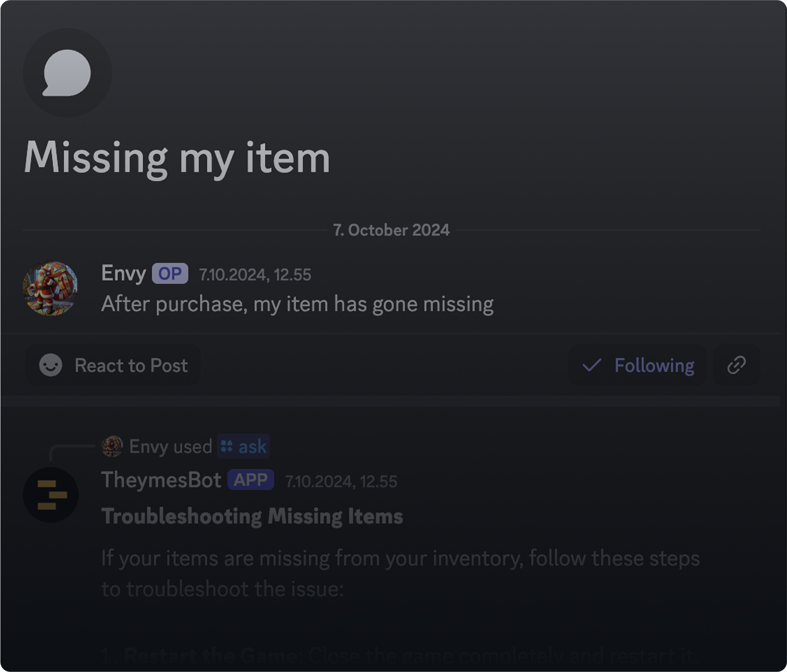Click the Troubleshooting Missing Items heading
The image size is (787, 672).
tap(252, 516)
